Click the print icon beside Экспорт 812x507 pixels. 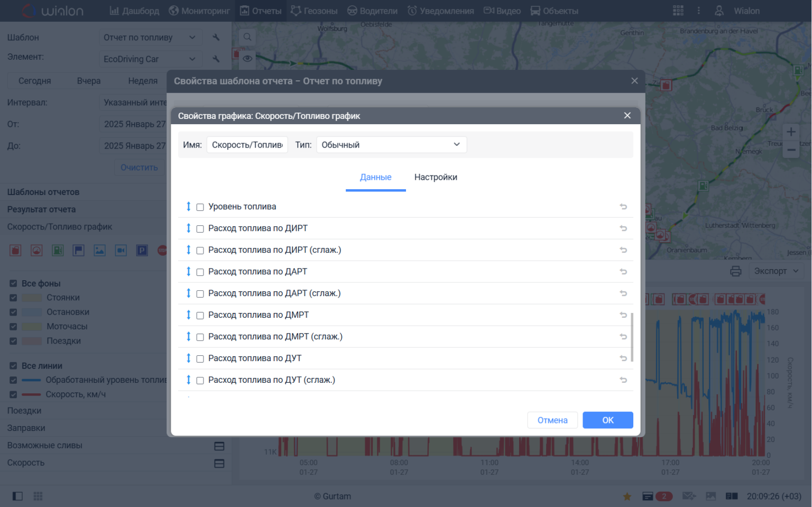click(735, 271)
